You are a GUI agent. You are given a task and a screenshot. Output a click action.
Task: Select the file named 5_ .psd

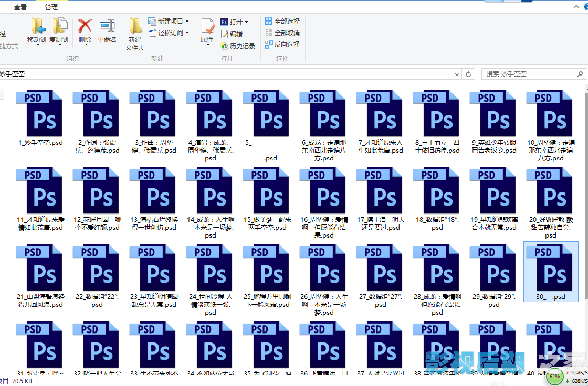[267, 125]
